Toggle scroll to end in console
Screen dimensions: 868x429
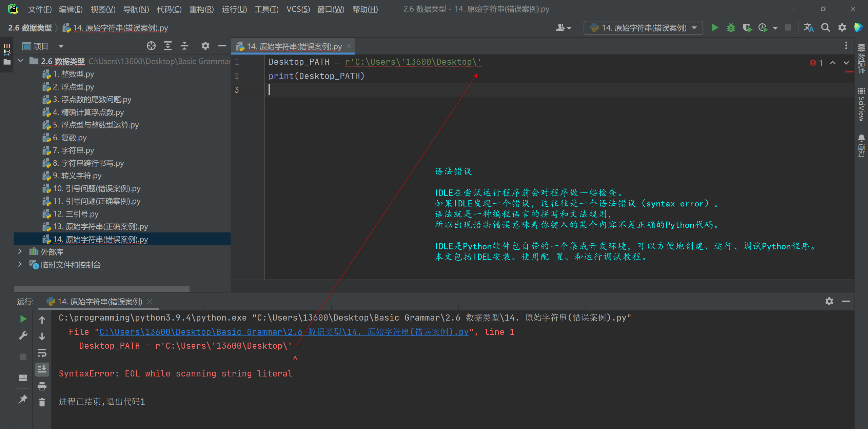(42, 369)
